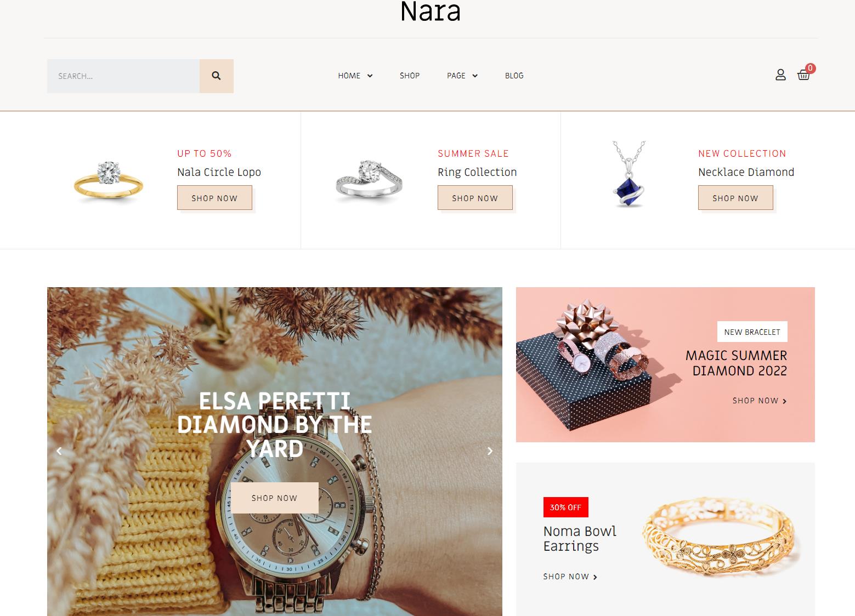855x616 pixels.
Task: Click Shop Now on Elsa Peretti slide
Action: [x=274, y=498]
